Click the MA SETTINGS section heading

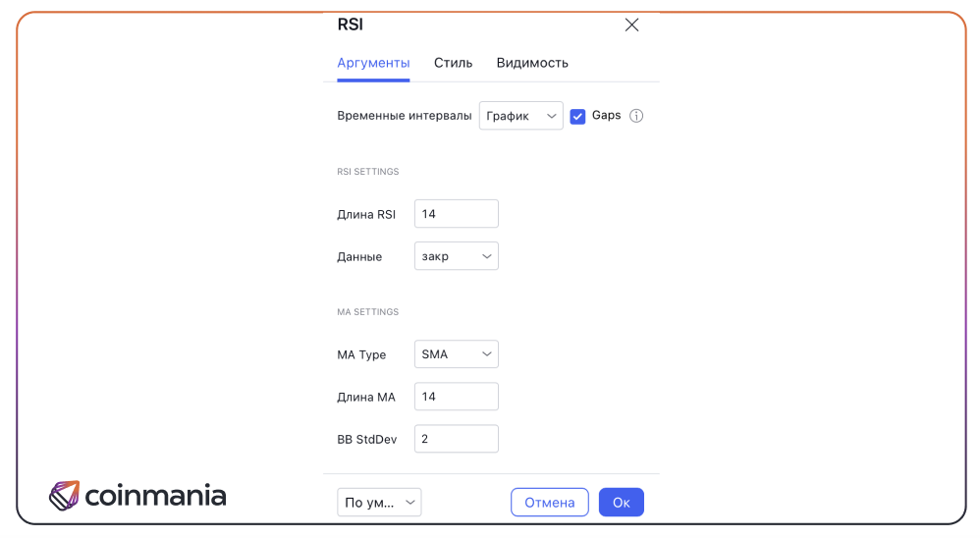tap(368, 312)
